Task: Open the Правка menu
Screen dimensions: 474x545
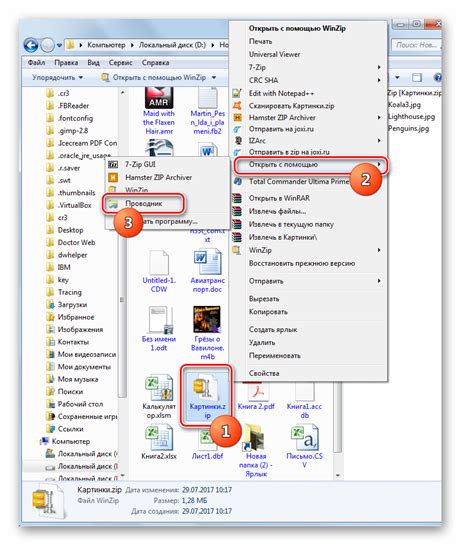Action: (66, 63)
